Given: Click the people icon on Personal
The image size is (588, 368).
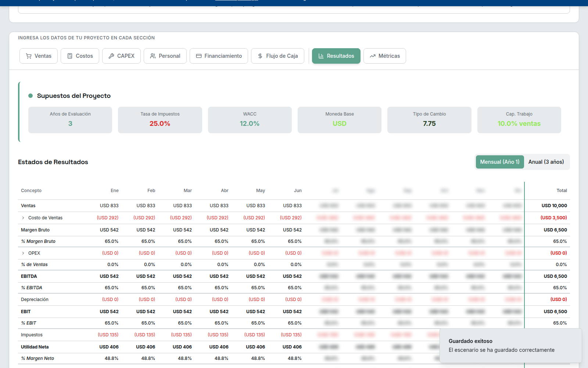Looking at the screenshot, I should (x=153, y=56).
